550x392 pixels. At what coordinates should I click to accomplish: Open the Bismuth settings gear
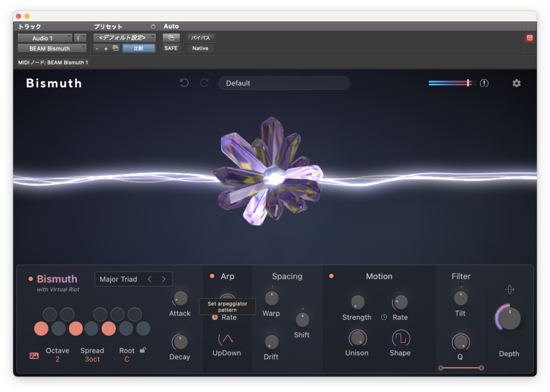point(516,83)
